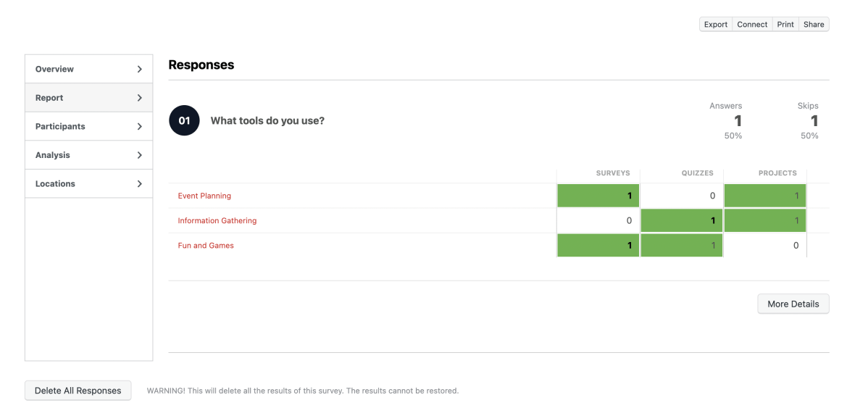Click the Surveys column header
Viewport: 868px width, 416px height.
[x=613, y=173]
